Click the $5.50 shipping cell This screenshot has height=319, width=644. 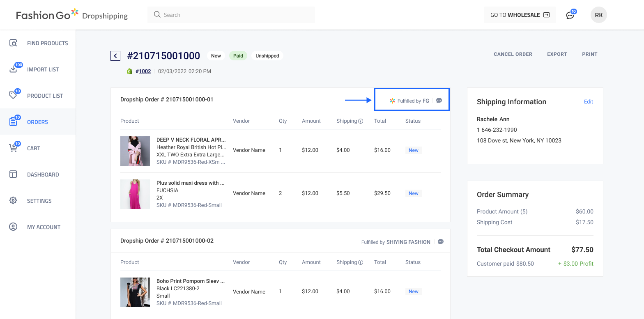pyautogui.click(x=343, y=193)
